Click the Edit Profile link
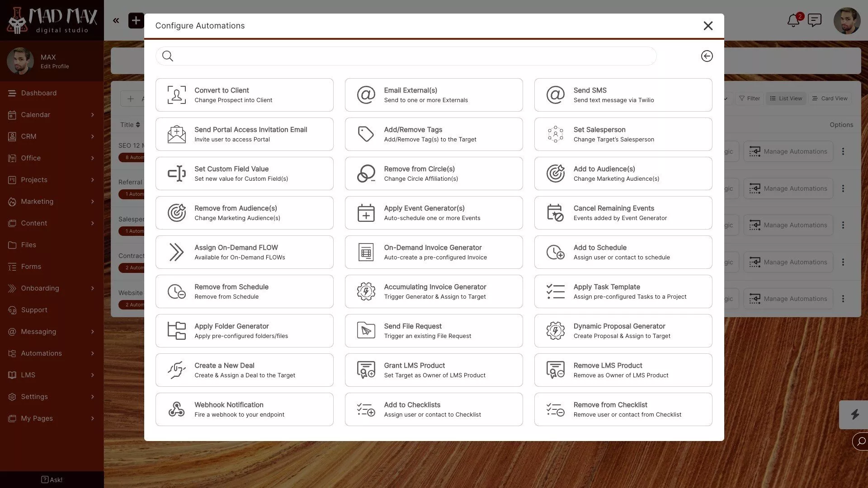This screenshot has height=488, width=868. pos(55,66)
